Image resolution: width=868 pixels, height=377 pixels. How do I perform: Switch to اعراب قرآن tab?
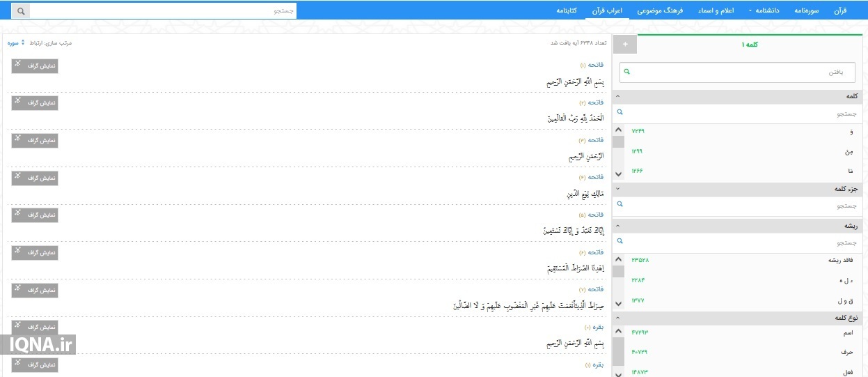[607, 11]
